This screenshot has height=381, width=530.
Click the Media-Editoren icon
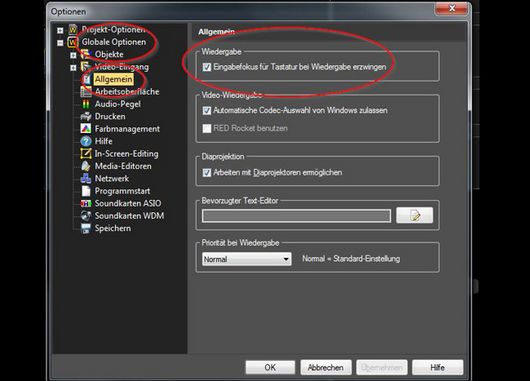86,166
